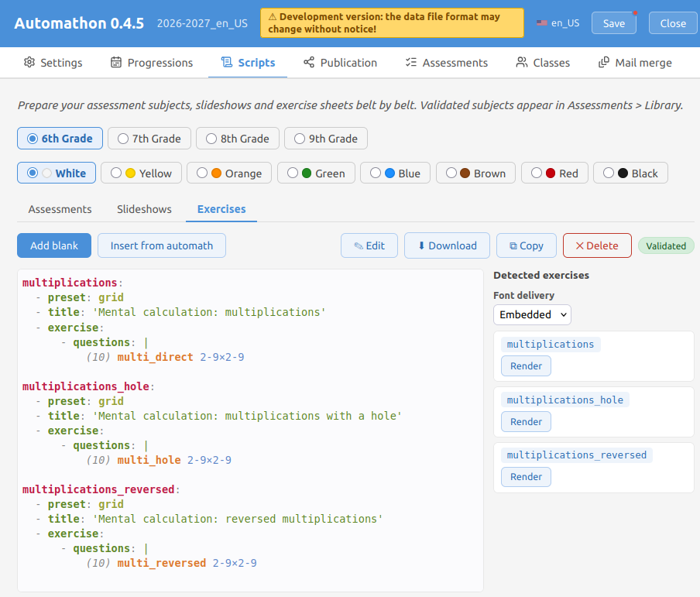700x597 pixels.
Task: Click the Progressions calendar icon
Action: click(116, 62)
